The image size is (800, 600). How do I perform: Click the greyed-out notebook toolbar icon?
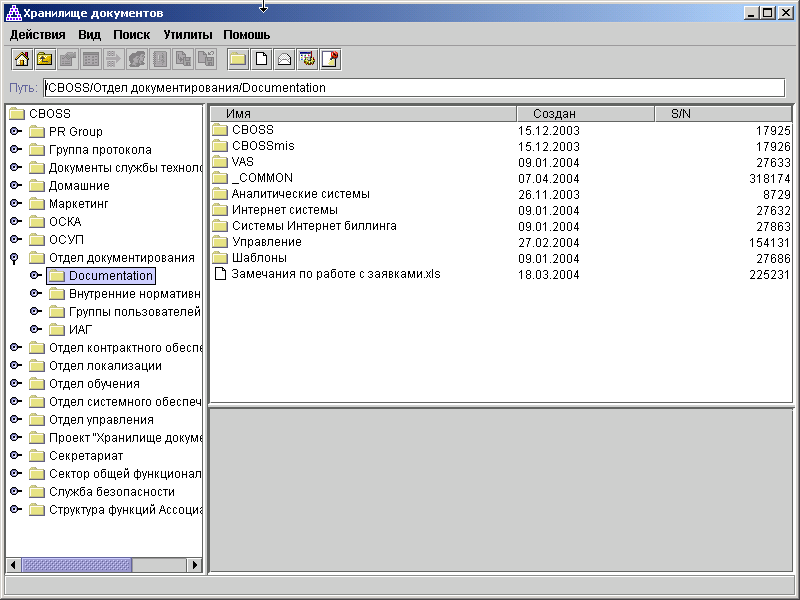[160, 59]
